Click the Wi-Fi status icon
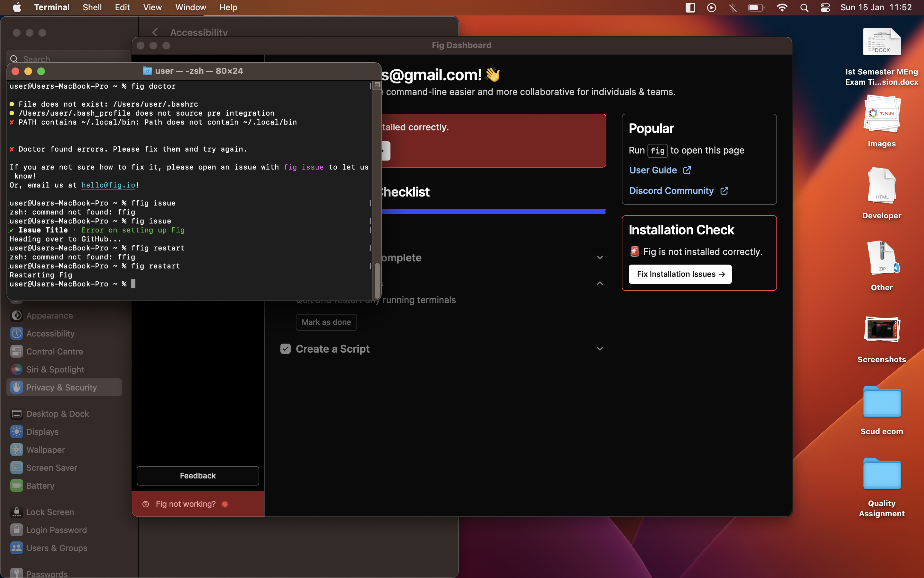Viewport: 924px width, 578px height. tap(782, 7)
